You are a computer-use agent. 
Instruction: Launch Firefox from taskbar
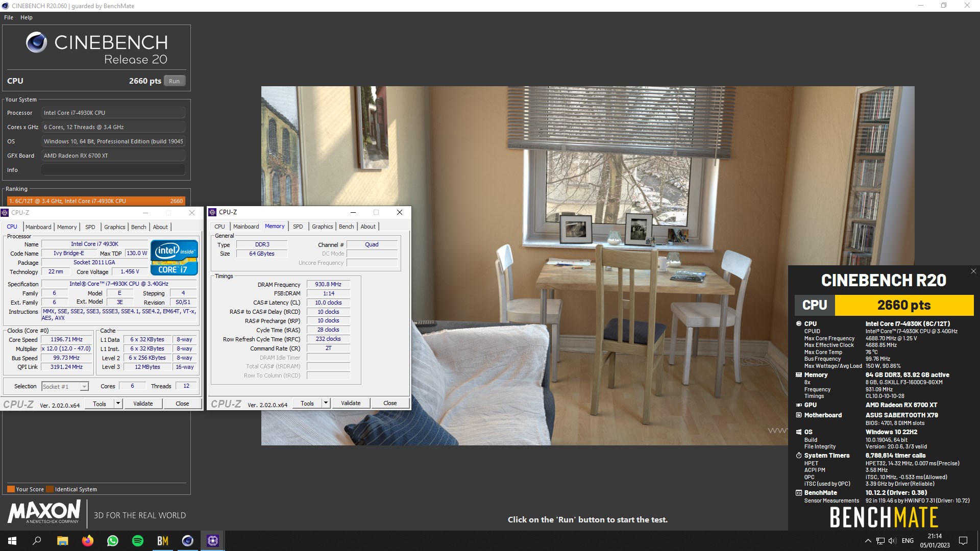click(88, 541)
